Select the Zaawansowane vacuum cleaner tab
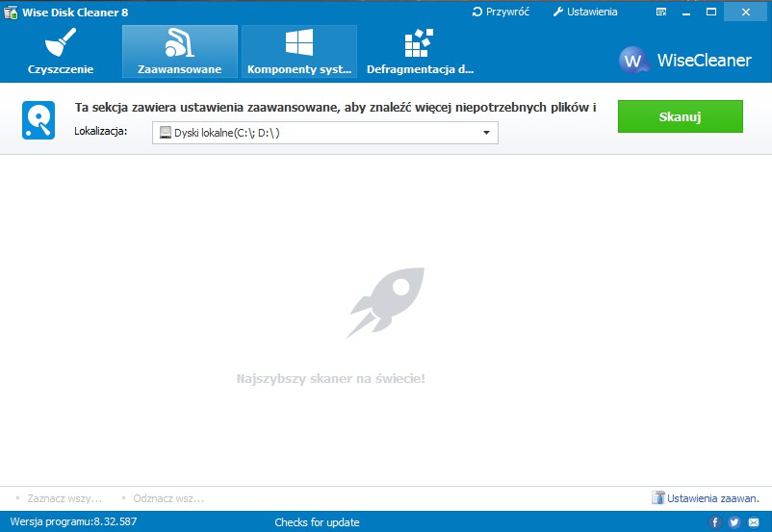Image resolution: width=772 pixels, height=532 pixels. (x=180, y=52)
